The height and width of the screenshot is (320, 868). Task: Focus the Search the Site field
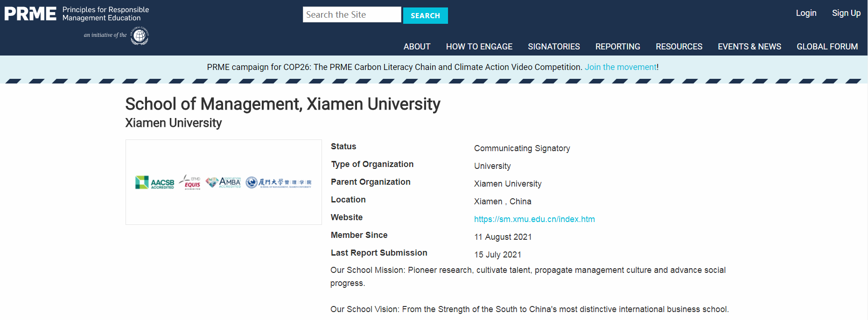click(351, 14)
